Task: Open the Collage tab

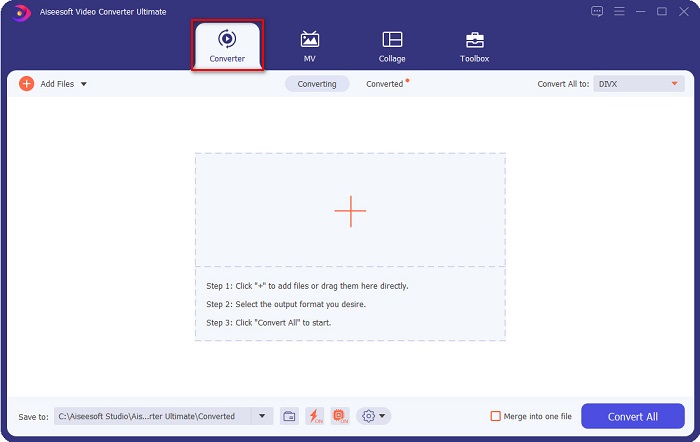Action: click(392, 46)
